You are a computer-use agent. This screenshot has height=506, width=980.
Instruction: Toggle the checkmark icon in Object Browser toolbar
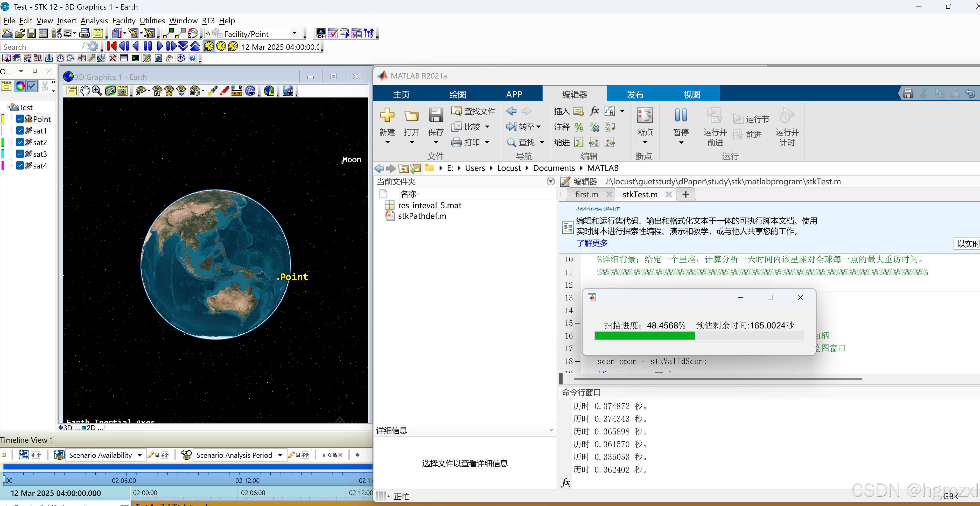(32, 86)
